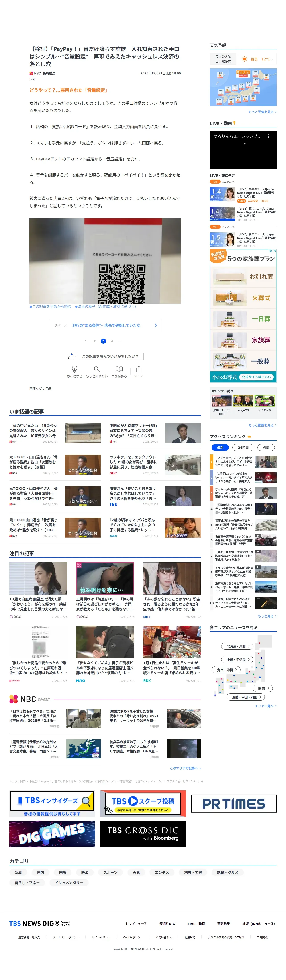Open the edge23 video thumbnail
286x980 pixels.
243,401
